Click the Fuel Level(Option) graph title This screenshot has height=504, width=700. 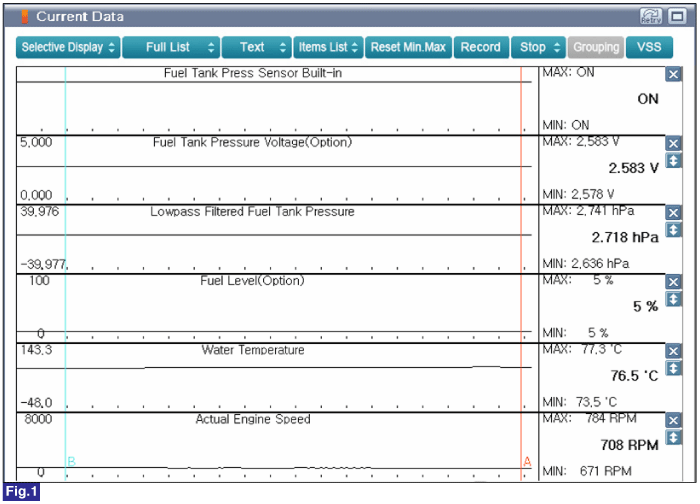252,281
